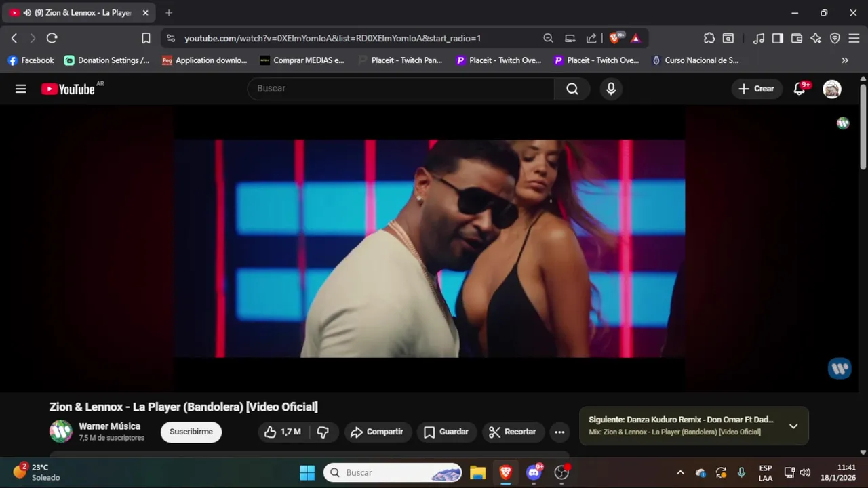Save the video with the Guardar button
Viewport: 868px width, 488px height.
(x=446, y=432)
